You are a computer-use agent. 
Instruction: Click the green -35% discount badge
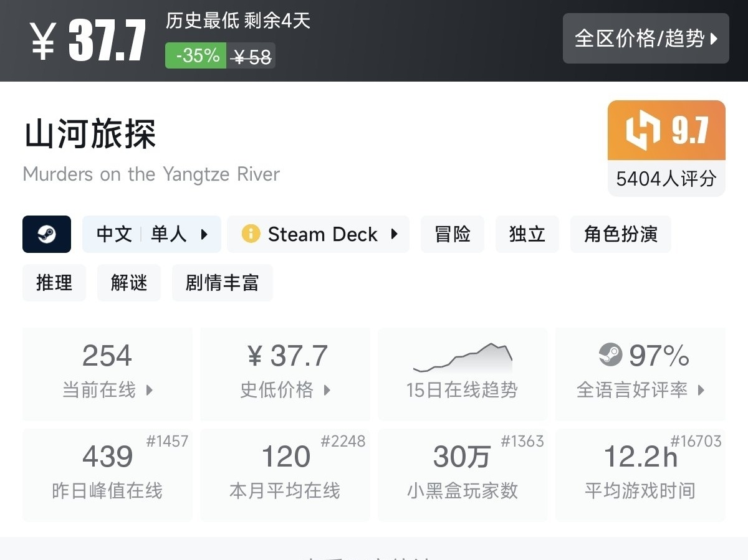196,56
